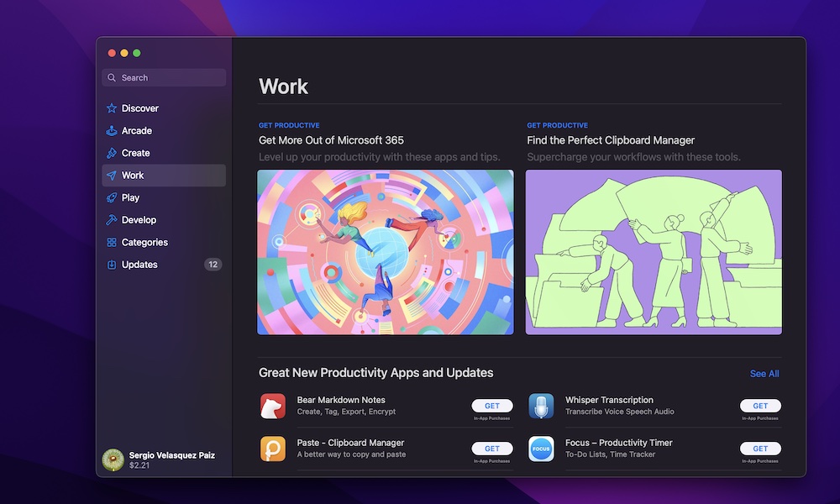The width and height of the screenshot is (840, 504).
Task: Click 'To-Do Lists, Time Tracker' subtitle
Action: pos(610,454)
